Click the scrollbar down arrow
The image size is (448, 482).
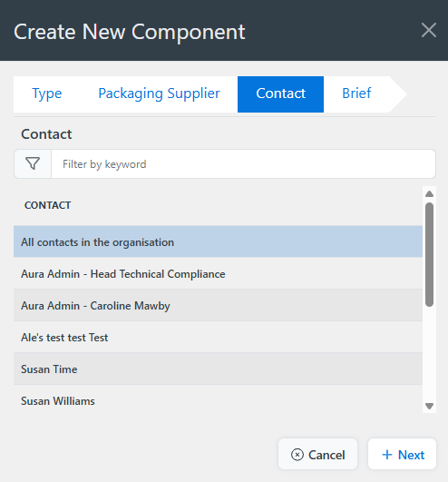429,406
